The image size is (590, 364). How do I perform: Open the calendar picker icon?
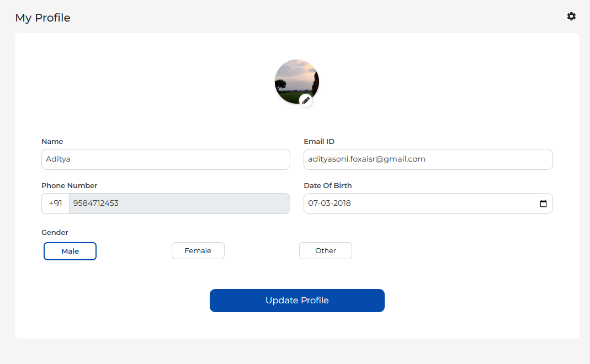(x=543, y=204)
